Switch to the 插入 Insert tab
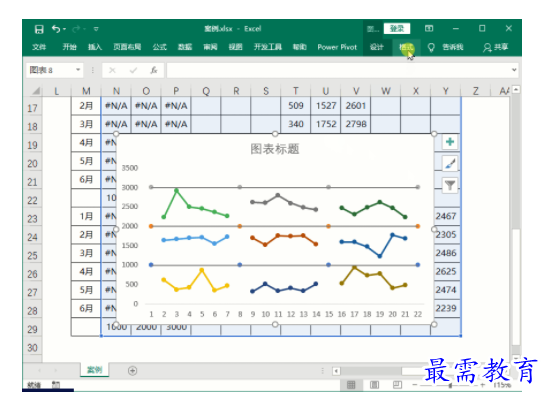This screenshot has width=546, height=402. tap(95, 47)
